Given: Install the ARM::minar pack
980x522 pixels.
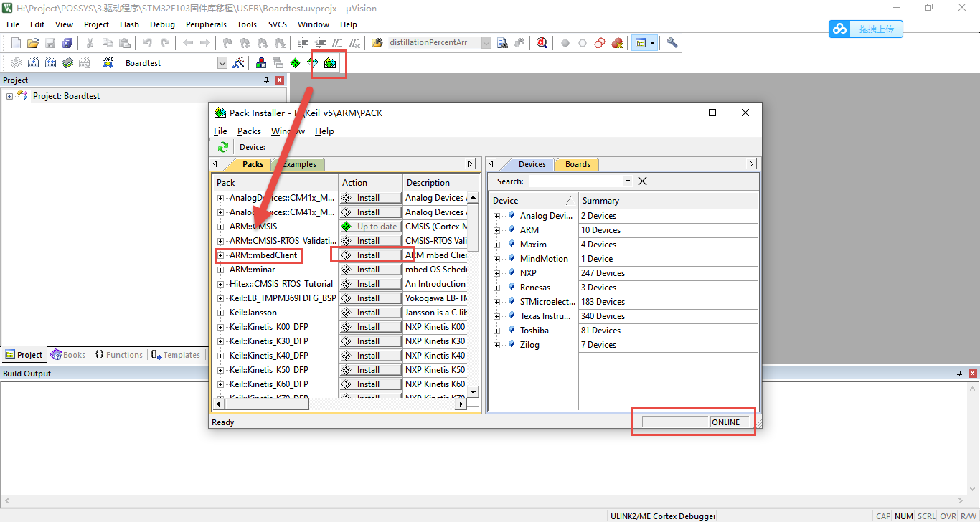Looking at the screenshot, I should click(x=370, y=270).
